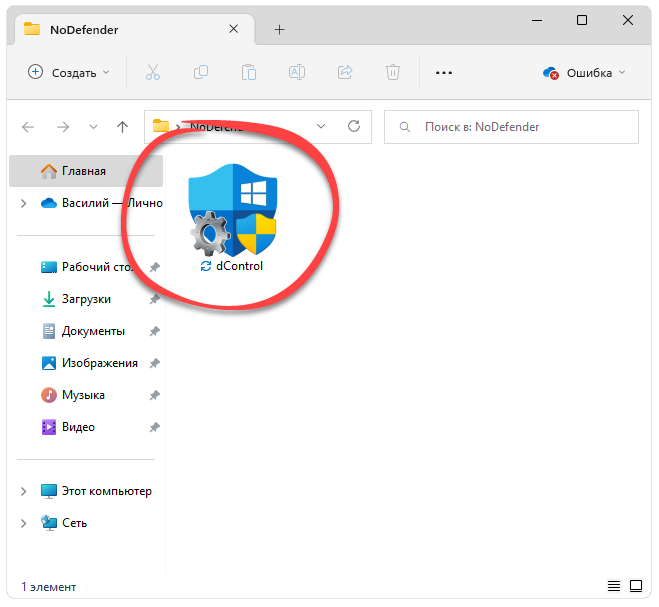Select Василий — Лично OneDrive entry

tap(101, 203)
